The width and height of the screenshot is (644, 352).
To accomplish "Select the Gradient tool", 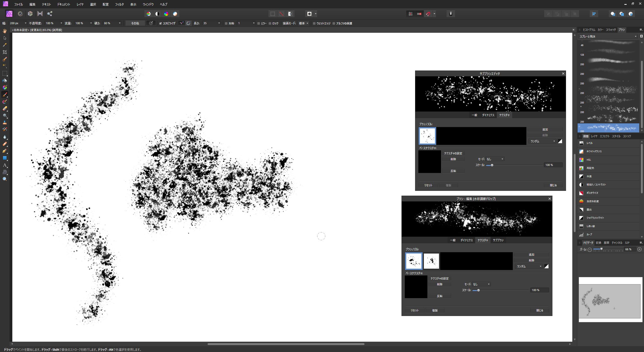I will point(5,87).
